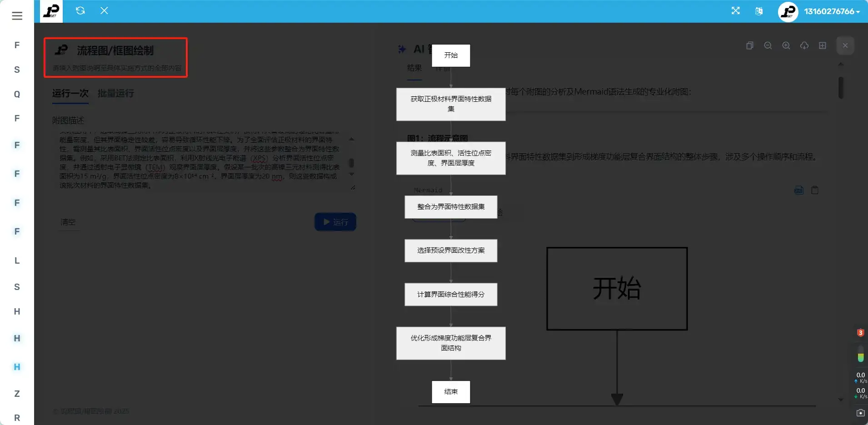Click the fit-to-screen icon on the diagram toolbar

[823, 45]
